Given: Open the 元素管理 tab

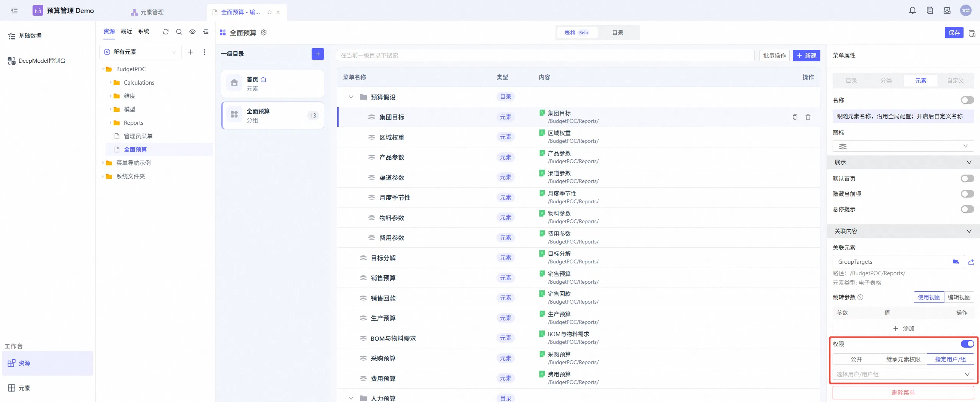Looking at the screenshot, I should 148,12.
